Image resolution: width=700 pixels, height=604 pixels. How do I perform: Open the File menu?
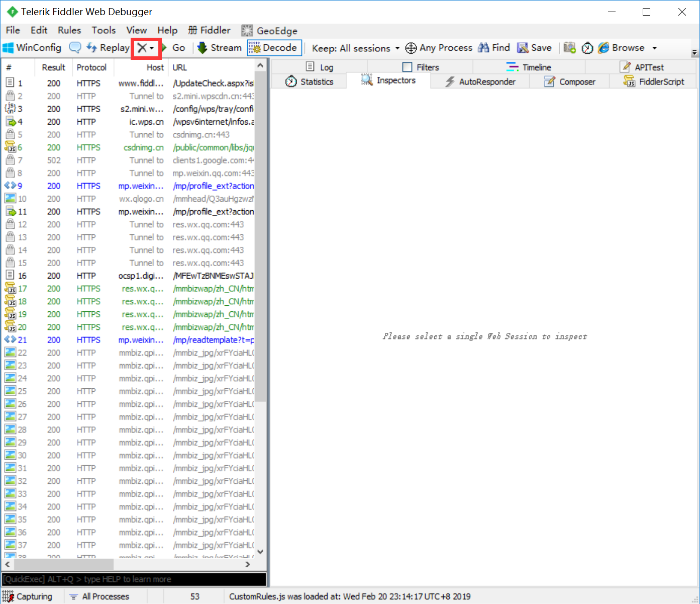click(13, 30)
